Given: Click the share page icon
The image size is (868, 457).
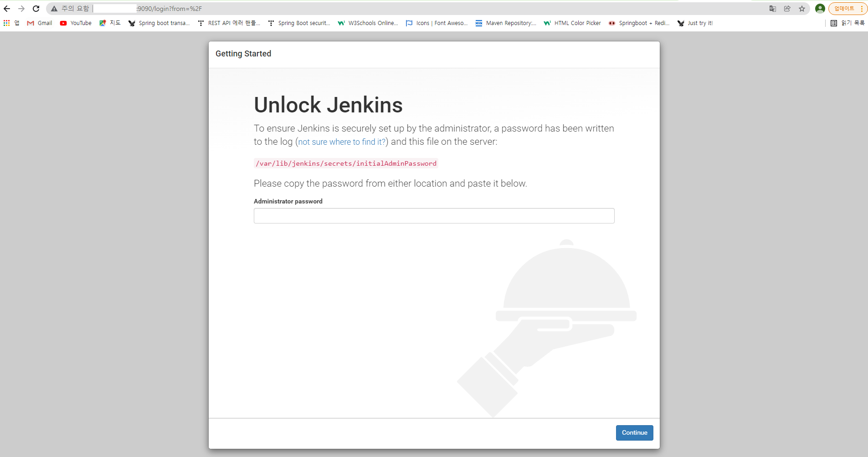Looking at the screenshot, I should pos(787,9).
